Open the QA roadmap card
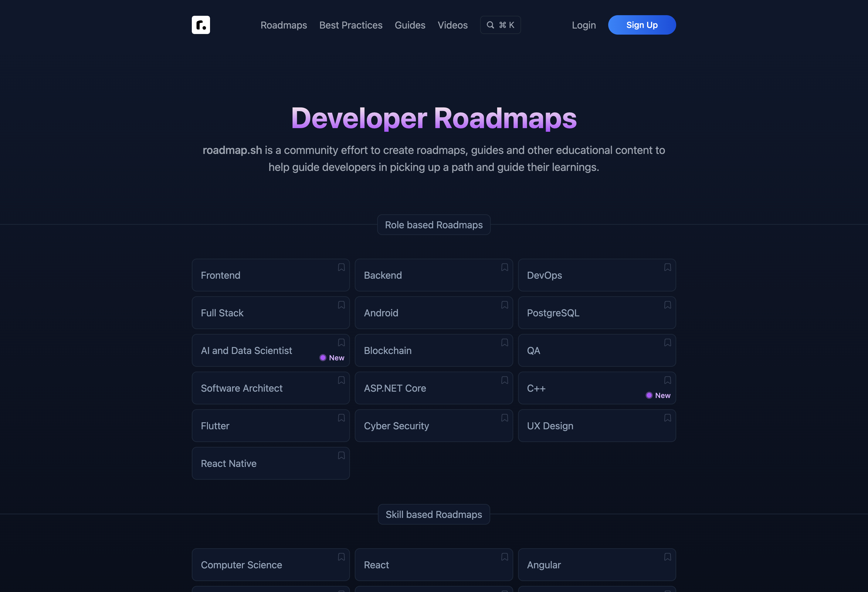 click(597, 351)
